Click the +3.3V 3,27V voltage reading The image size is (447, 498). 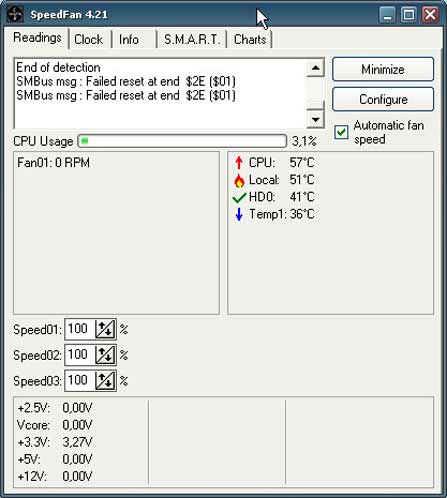pos(55,442)
